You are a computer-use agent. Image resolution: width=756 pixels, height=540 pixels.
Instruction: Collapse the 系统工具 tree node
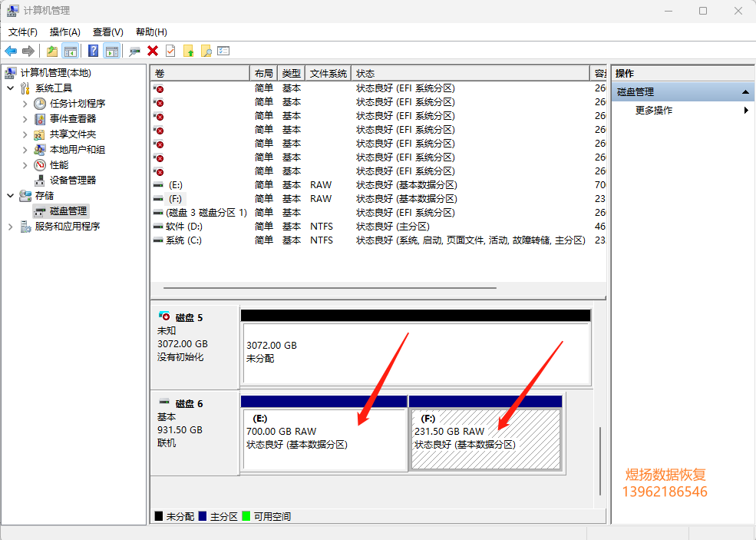pos(11,88)
